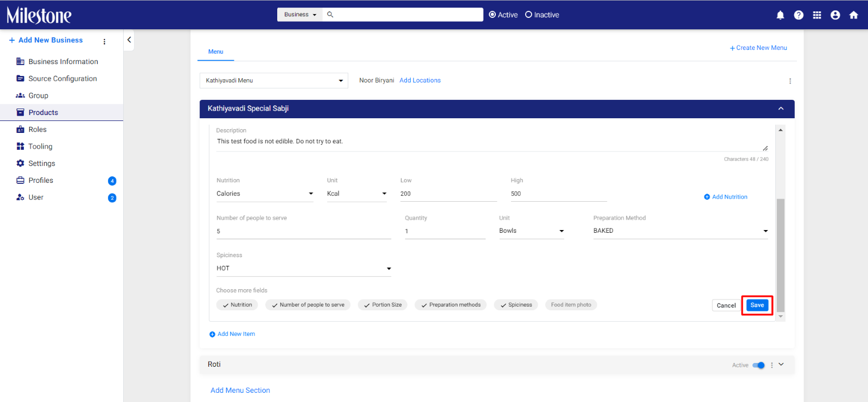Click Add New Business link

[46, 40]
